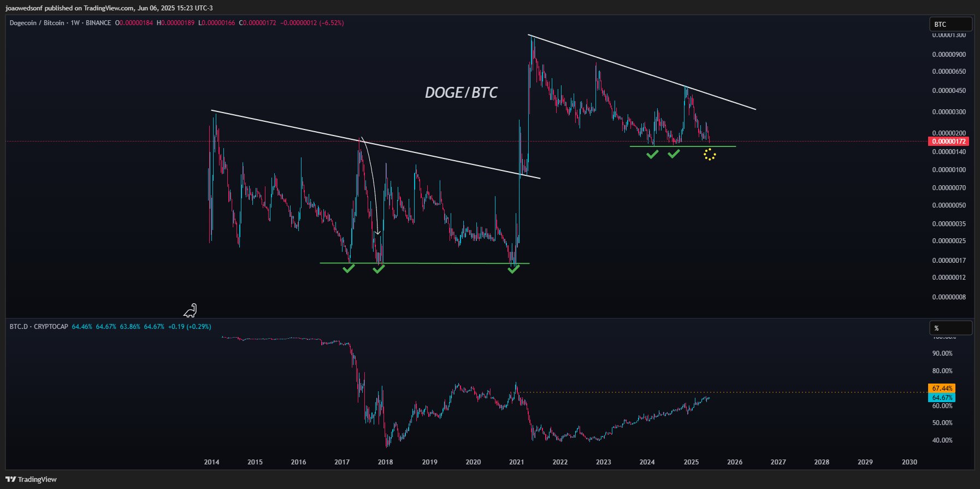Click the white curved arrow's arrowhead
980x489 pixels.
(377, 232)
